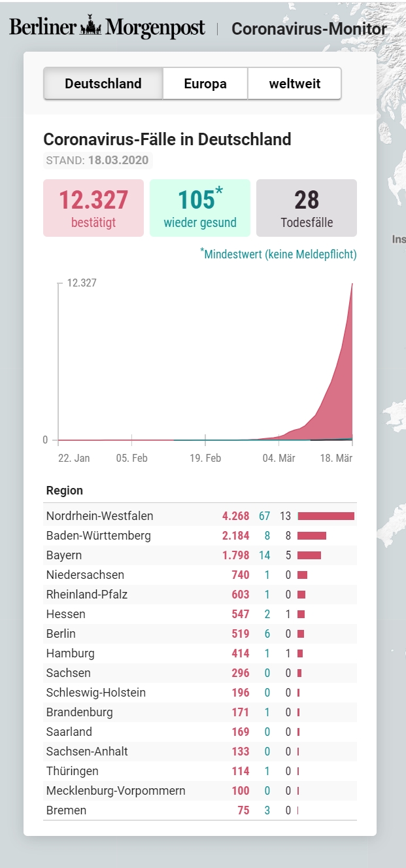Click the 28 Todesfälle box
This screenshot has height=868, width=406.
[307, 207]
